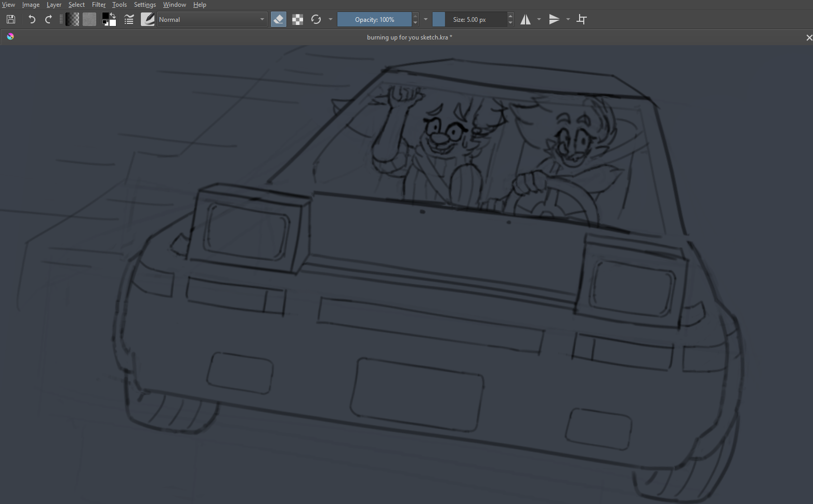This screenshot has height=504, width=813.
Task: Open the gradient fill picker
Action: (73, 20)
